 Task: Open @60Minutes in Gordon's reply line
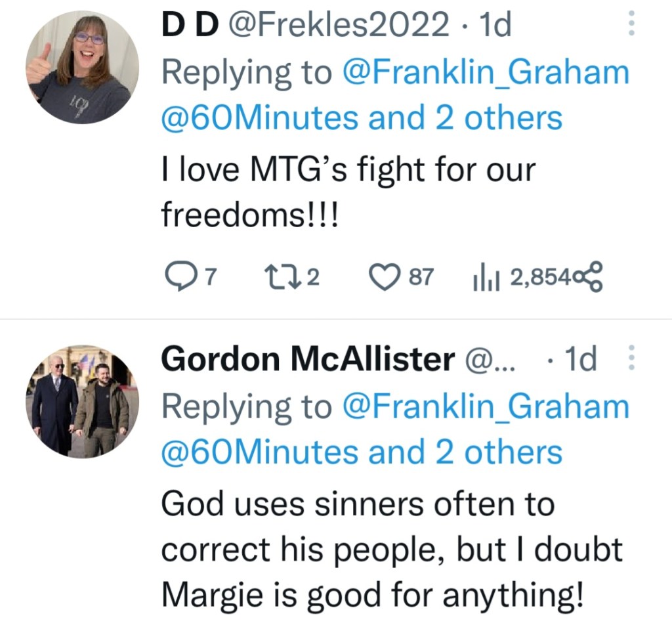tap(260, 452)
